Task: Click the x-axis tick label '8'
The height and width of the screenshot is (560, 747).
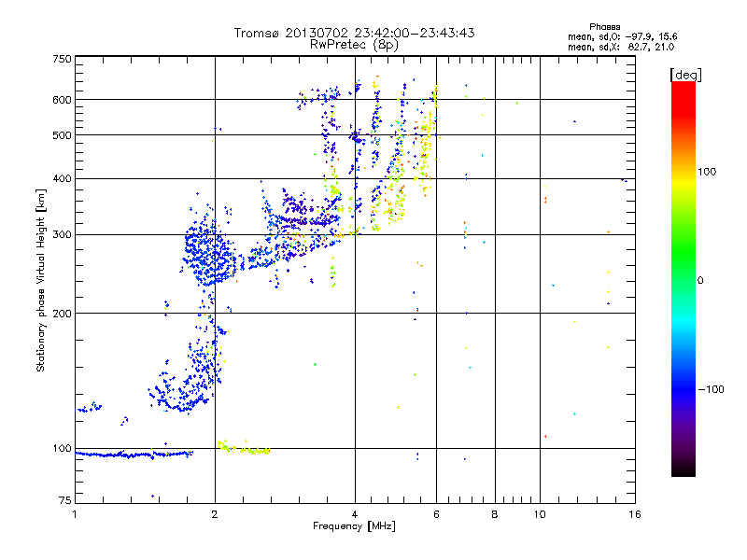Action: (x=495, y=514)
